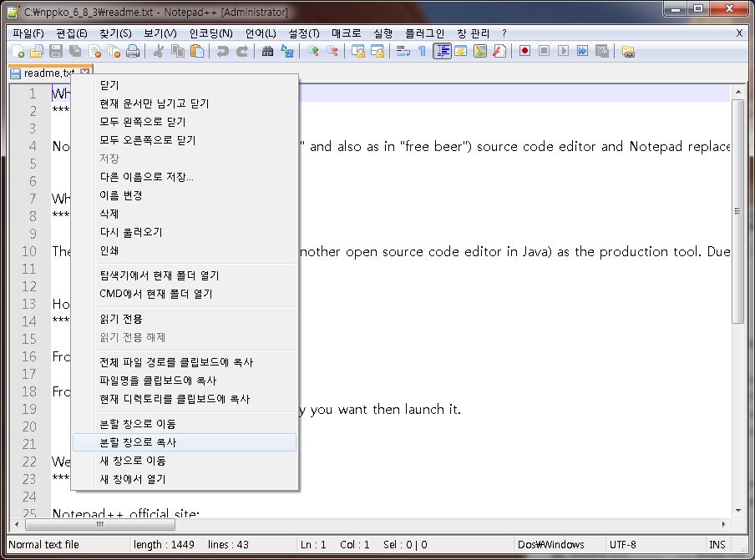Click the Save recorded macro icon
The height and width of the screenshot is (560, 755).
click(602, 51)
